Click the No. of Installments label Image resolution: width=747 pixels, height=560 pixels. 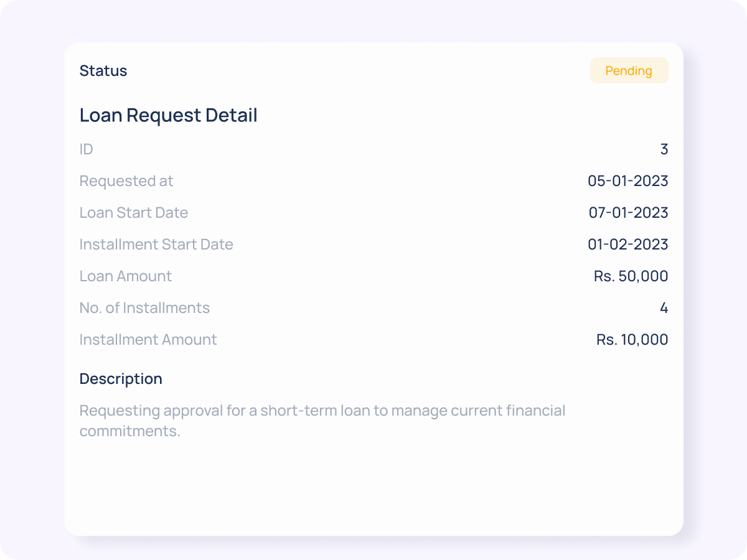point(144,308)
